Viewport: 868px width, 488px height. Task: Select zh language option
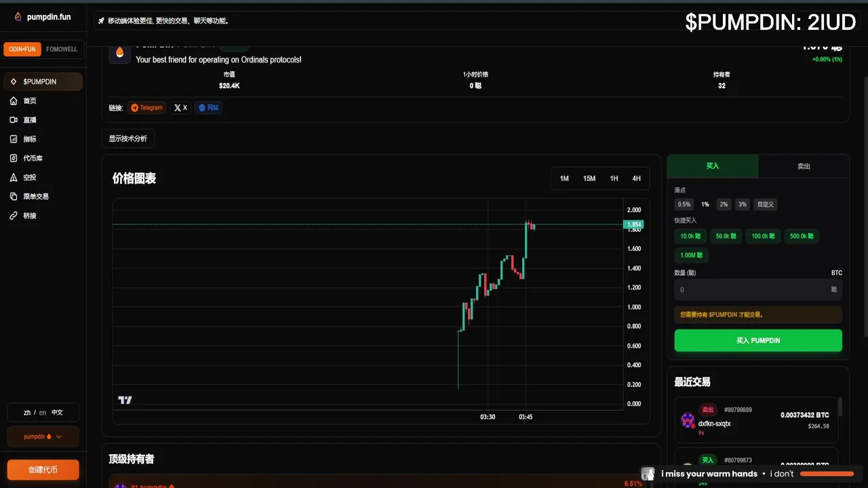[x=27, y=412]
